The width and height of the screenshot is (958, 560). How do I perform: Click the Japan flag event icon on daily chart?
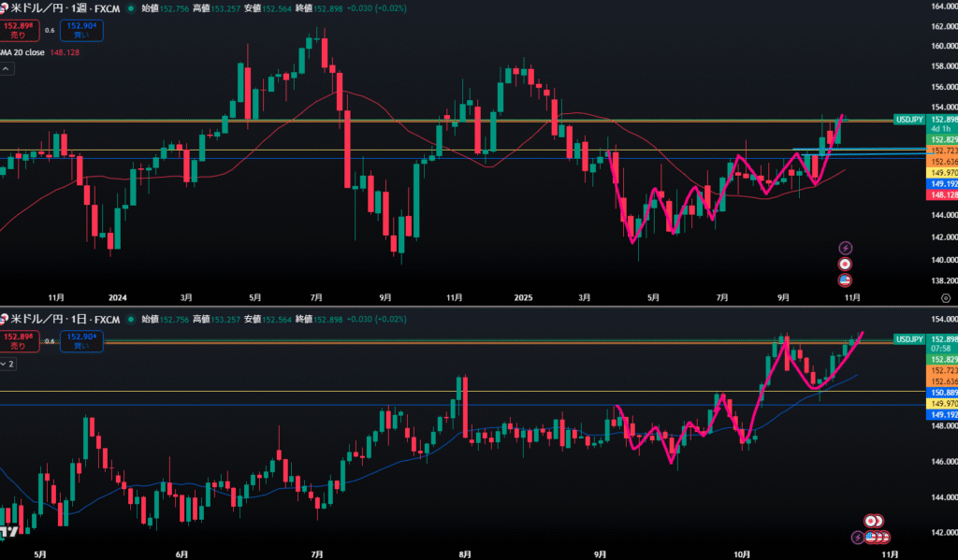pyautogui.click(x=870, y=520)
